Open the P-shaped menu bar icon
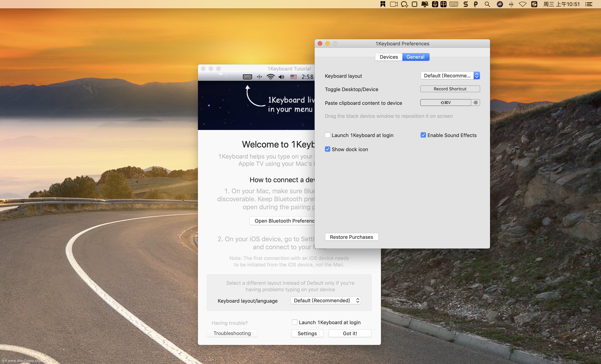Viewport: 601px width, 364px height. (476, 4)
